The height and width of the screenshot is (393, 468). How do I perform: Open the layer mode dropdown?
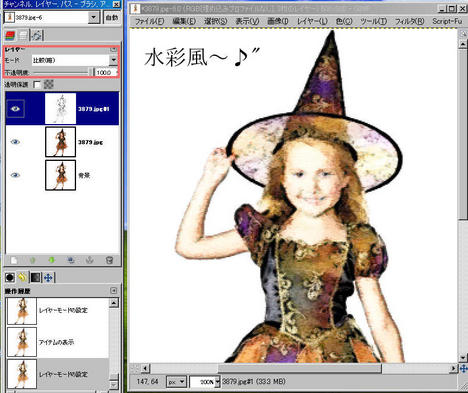75,60
